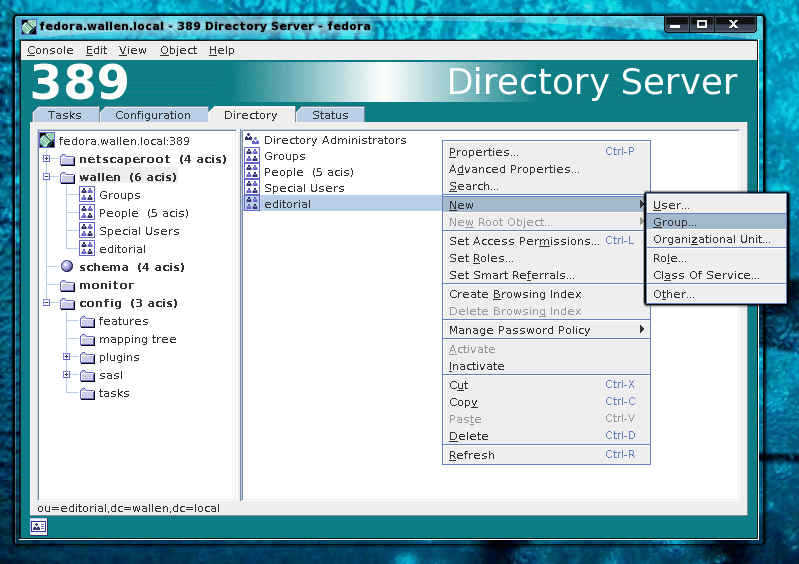The height and width of the screenshot is (564, 799).
Task: Click the server icon beside fedora.wallen.local:389
Action: 47,140
